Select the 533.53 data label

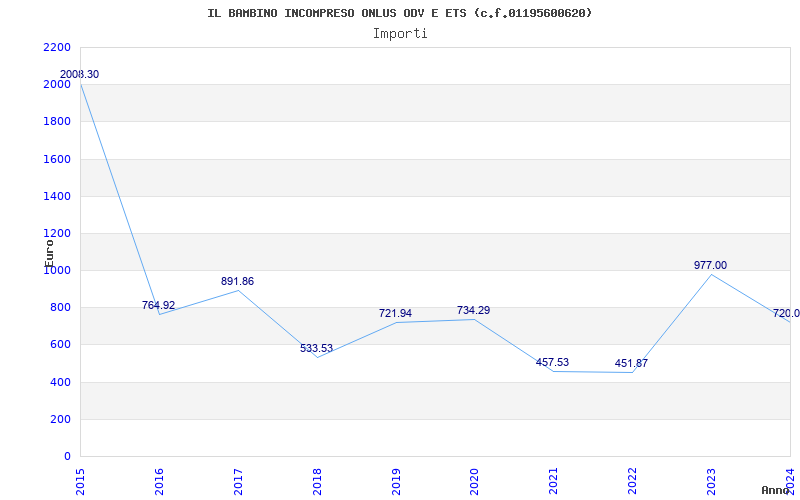tap(316, 348)
